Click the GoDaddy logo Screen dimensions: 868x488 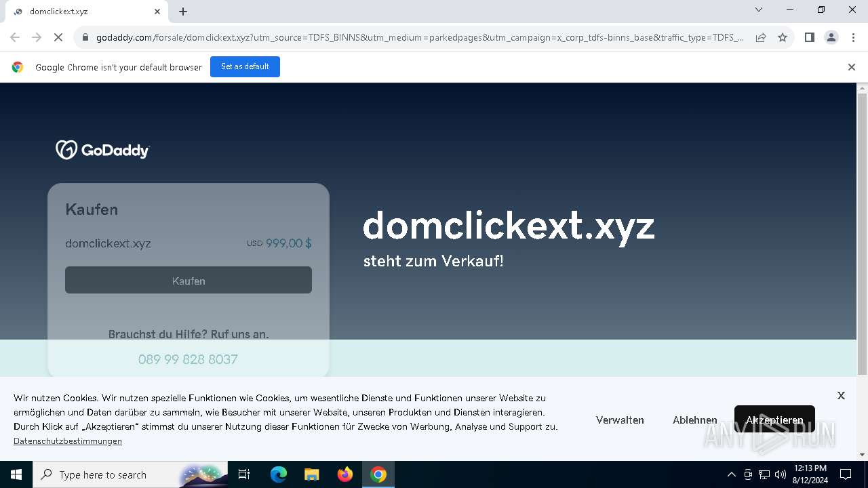[x=102, y=150]
